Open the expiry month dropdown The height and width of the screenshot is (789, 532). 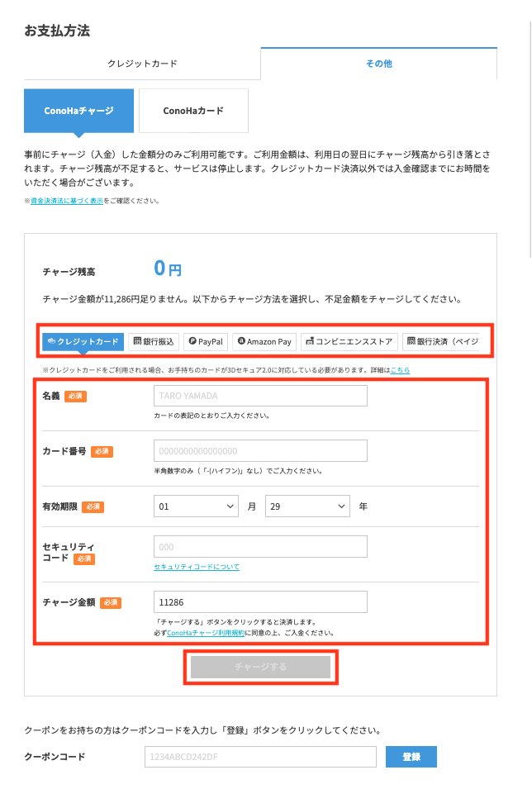coord(197,506)
